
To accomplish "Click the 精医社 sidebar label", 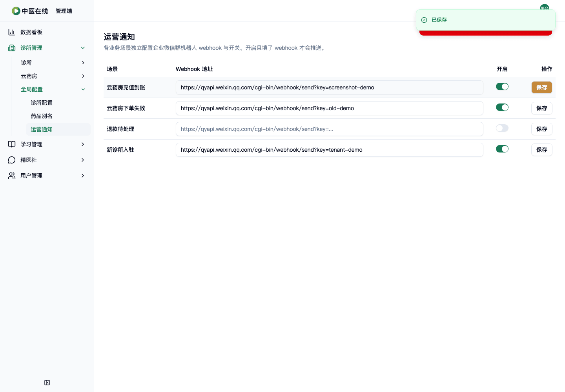I will (x=29, y=160).
